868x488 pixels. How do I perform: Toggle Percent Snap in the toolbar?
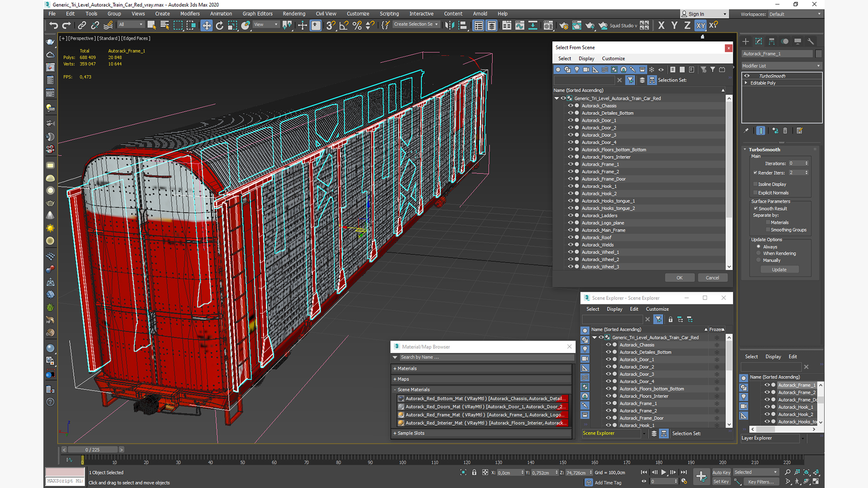tap(357, 25)
